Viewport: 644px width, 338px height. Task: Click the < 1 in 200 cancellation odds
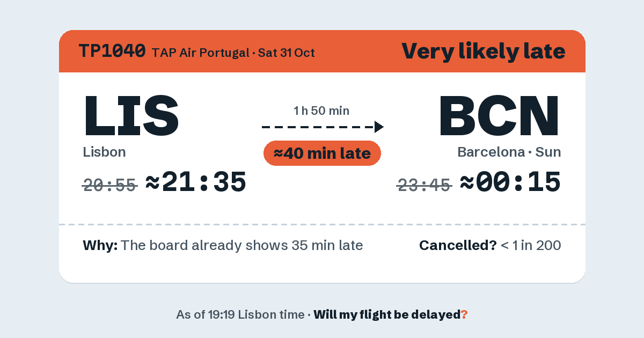pyautogui.click(x=531, y=246)
